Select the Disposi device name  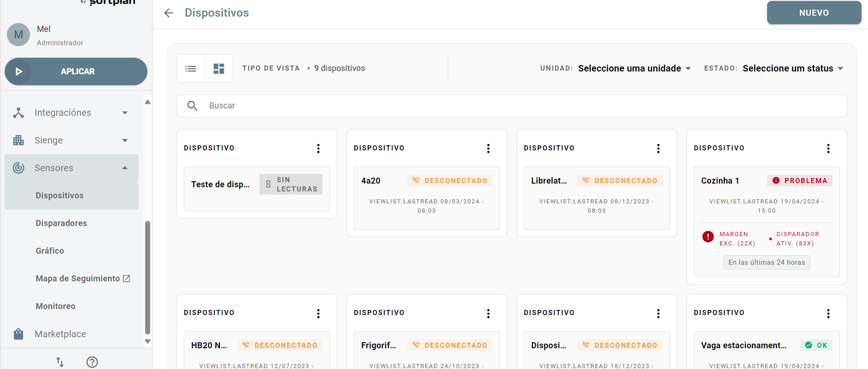point(549,345)
